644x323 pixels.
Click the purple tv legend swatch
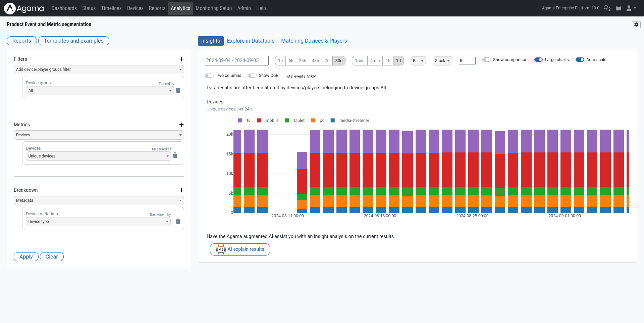click(x=240, y=120)
